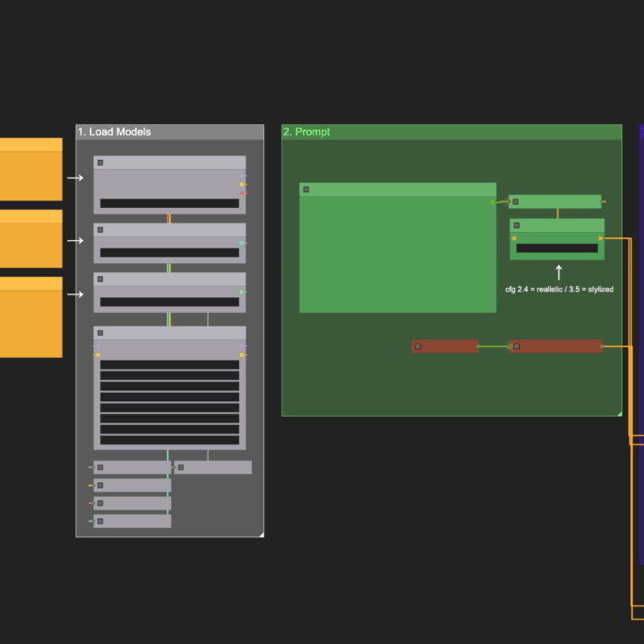Image resolution: width=644 pixels, height=644 pixels.
Task: Click purple input slot of eight-widget node
Action: (98, 346)
